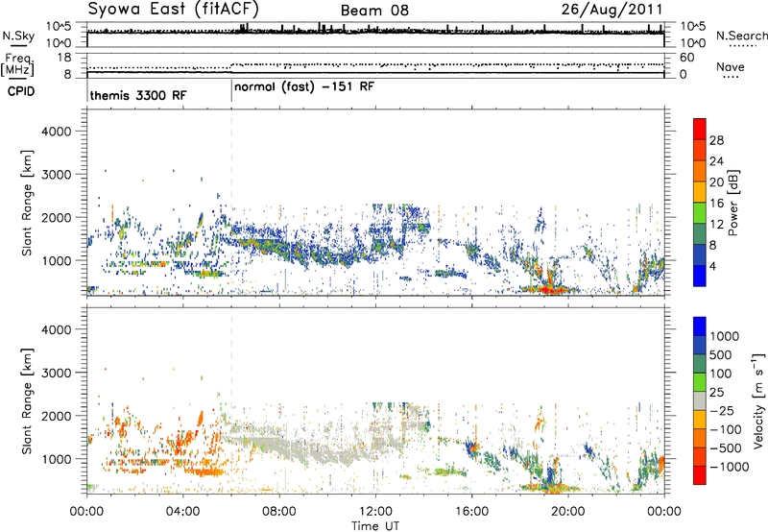768x532 pixels.
Task: Click the '08:00' time axis tick
Action: click(x=279, y=512)
